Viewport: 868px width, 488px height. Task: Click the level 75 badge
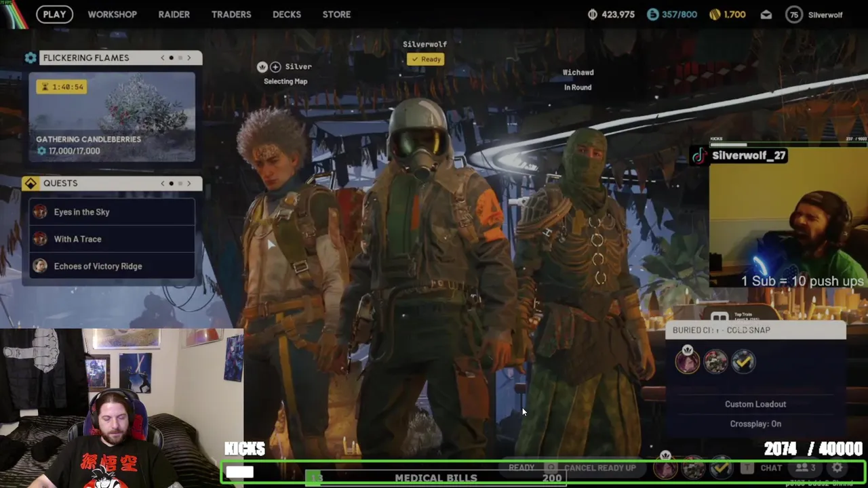[794, 14]
